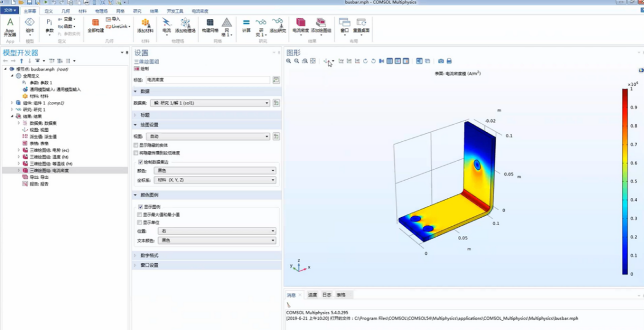Click the color legend bar

[x=625, y=181]
